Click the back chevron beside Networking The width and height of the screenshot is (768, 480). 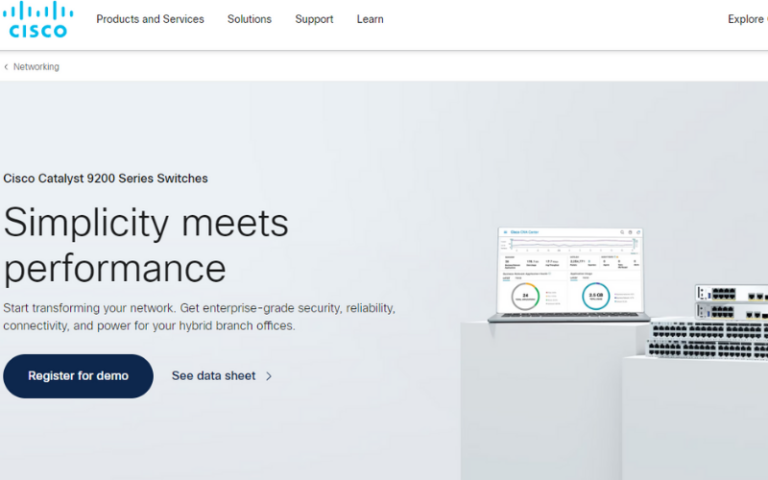6,67
